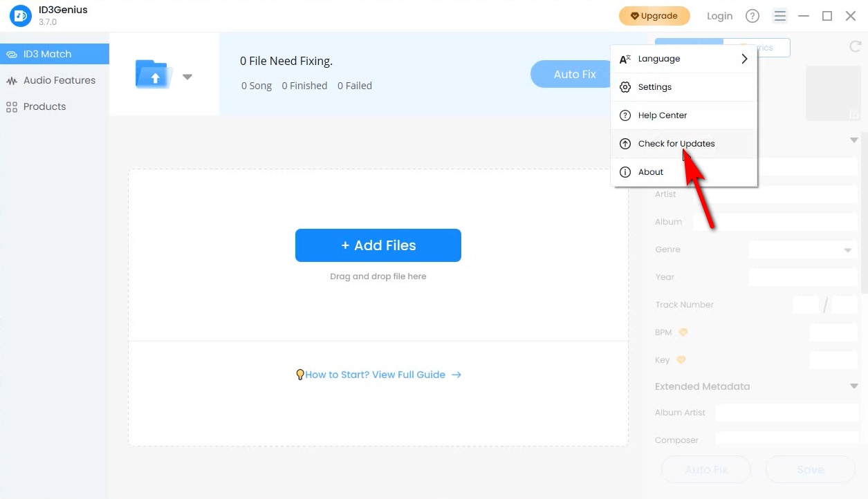Expand the folder import dropdown arrow

point(187,77)
